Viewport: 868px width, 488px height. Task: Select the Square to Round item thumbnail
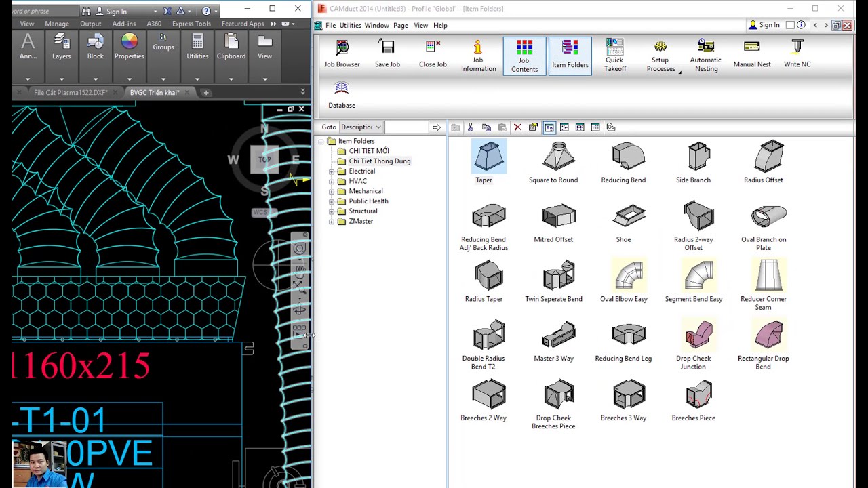click(553, 163)
